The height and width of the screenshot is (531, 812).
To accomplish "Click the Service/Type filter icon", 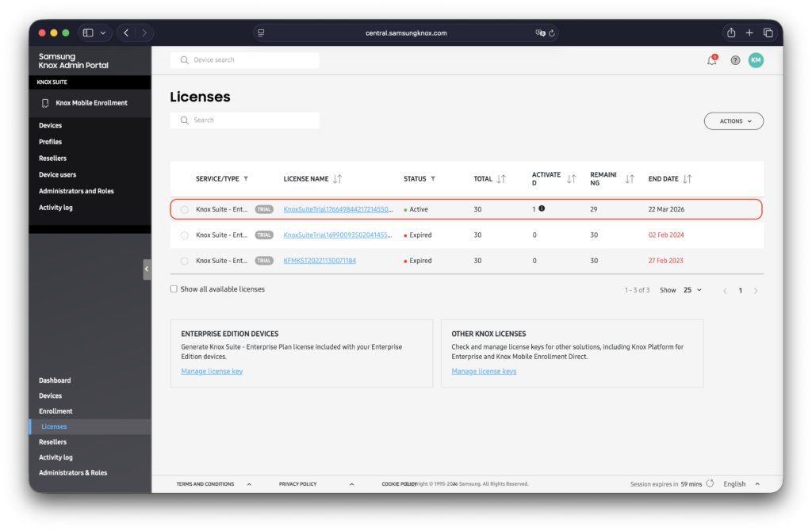I will point(246,179).
